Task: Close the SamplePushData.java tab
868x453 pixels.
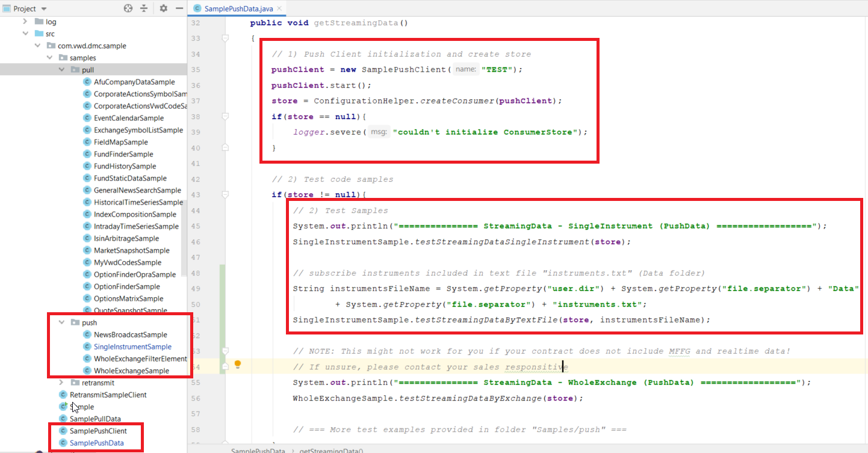Action: click(277, 8)
